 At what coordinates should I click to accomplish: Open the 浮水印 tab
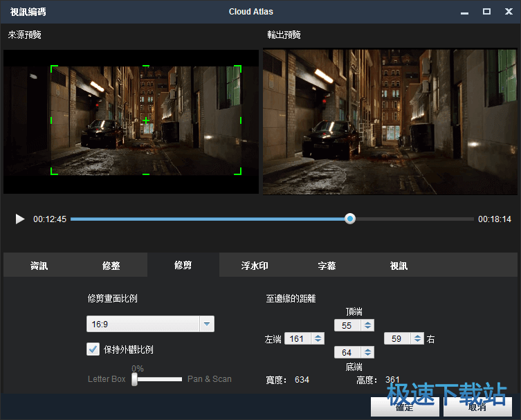click(x=255, y=266)
